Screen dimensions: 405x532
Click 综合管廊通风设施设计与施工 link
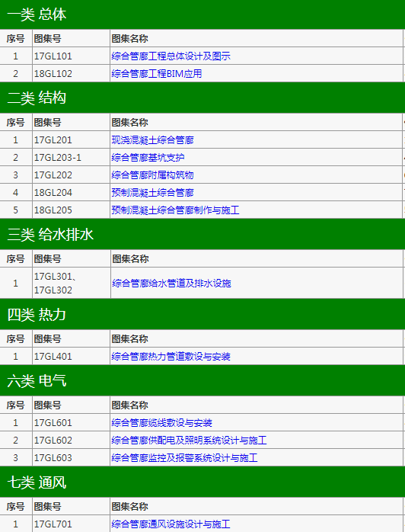(171, 524)
